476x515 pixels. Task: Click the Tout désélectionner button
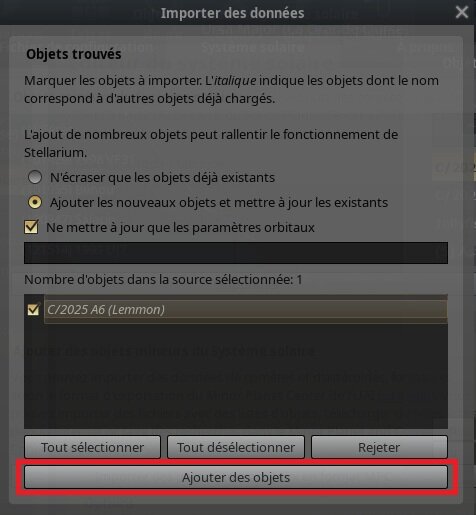point(236,447)
